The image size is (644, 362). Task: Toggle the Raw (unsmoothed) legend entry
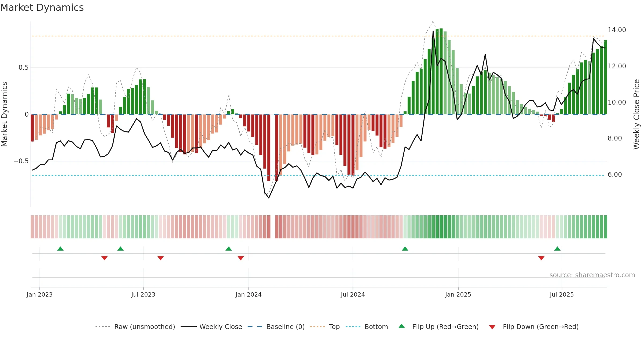tap(135, 327)
